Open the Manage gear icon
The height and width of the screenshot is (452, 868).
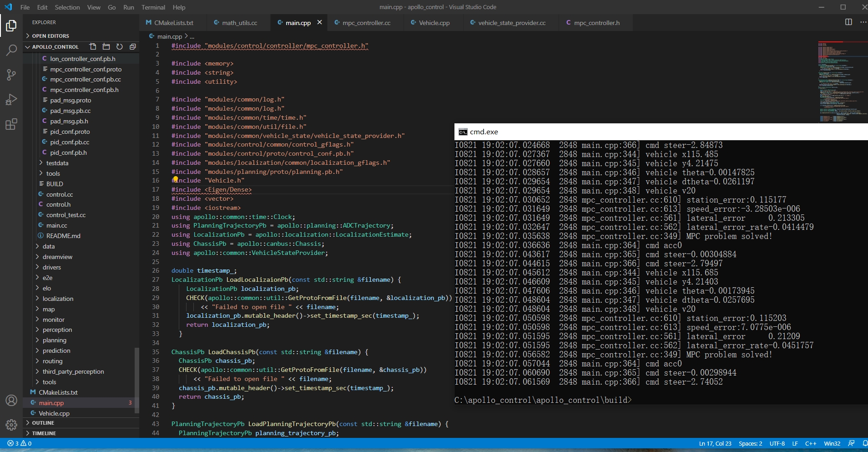(x=11, y=425)
